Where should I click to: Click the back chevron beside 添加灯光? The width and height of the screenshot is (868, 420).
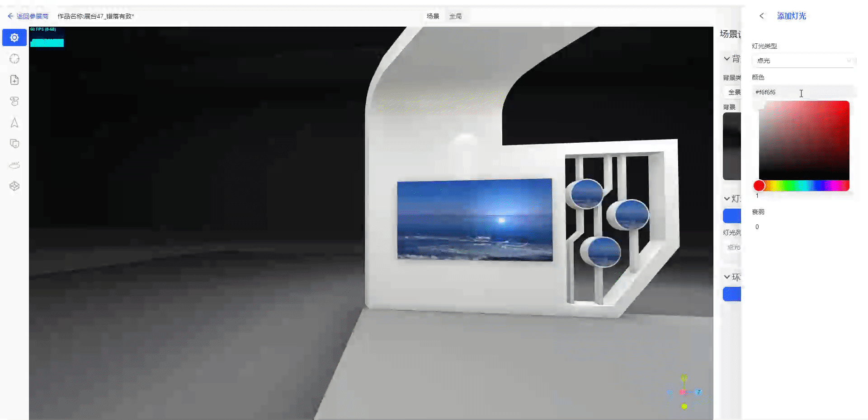[x=762, y=16]
